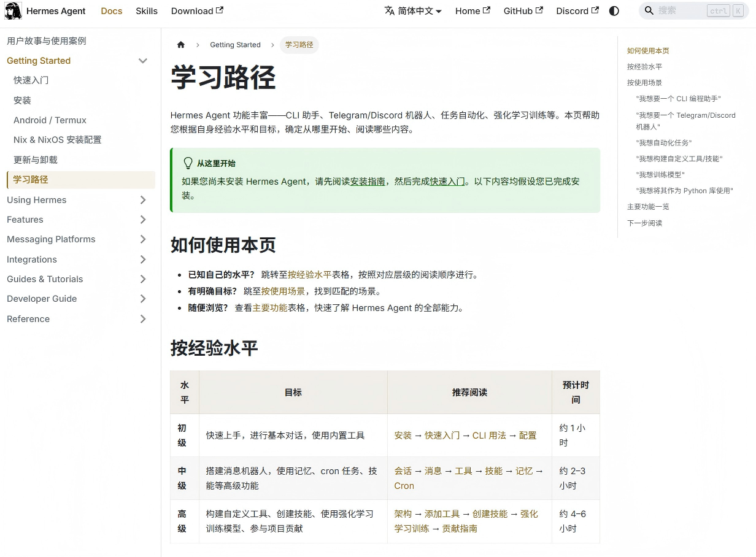Screen dimensions: 756x557
Task: Open the 架构 link in the 高级 row
Action: tap(403, 514)
